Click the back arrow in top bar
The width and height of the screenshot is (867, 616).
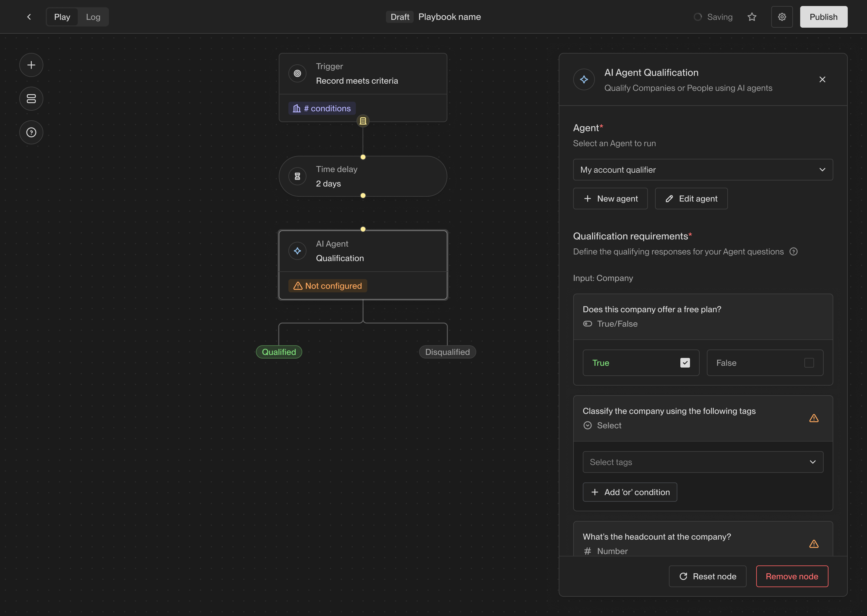(x=29, y=17)
